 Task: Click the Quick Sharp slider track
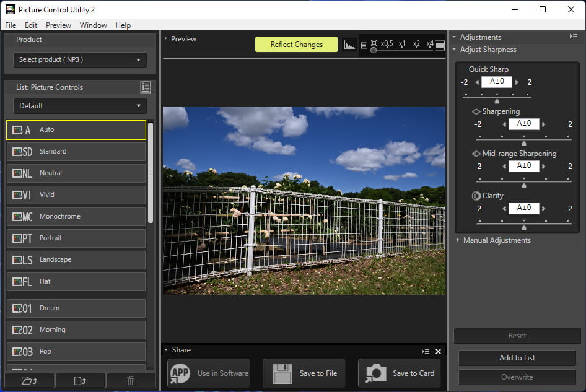(497, 97)
